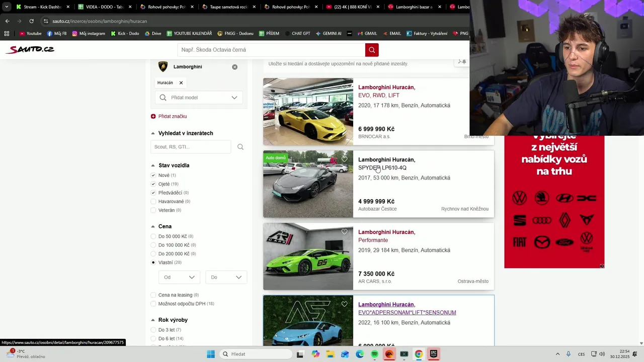Click the microphone tray icon
This screenshot has height=362, width=644.
click(x=569, y=354)
